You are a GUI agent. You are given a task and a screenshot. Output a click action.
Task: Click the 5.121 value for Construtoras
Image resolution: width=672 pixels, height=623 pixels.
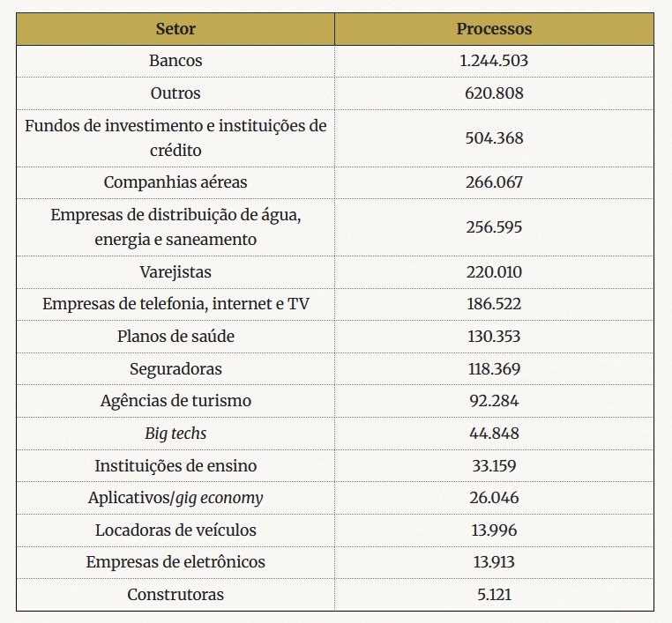tap(494, 594)
